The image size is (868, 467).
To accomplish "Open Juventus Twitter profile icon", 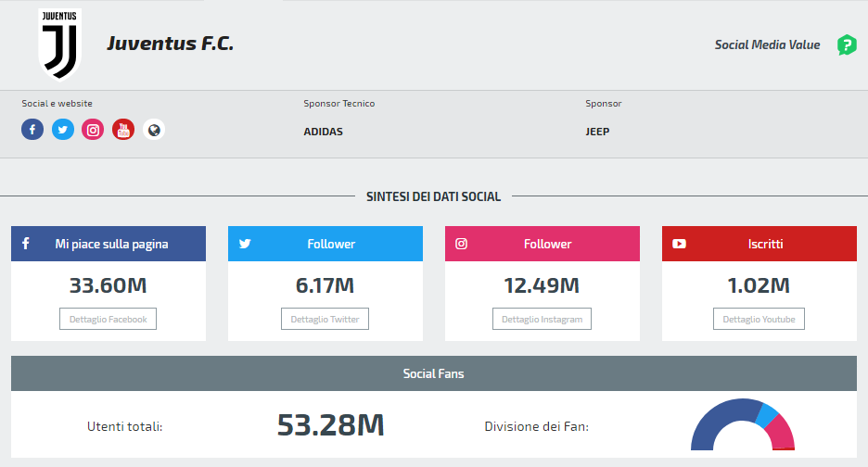I will [x=63, y=130].
